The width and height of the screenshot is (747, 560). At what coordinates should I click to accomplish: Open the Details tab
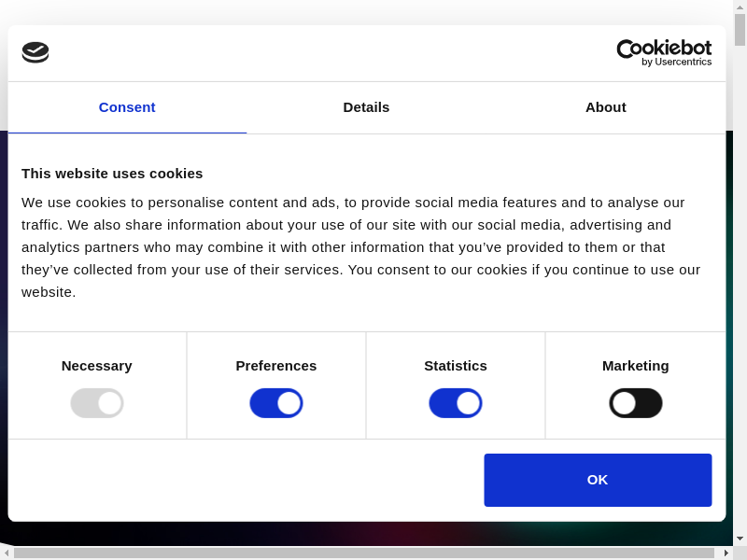point(366,107)
